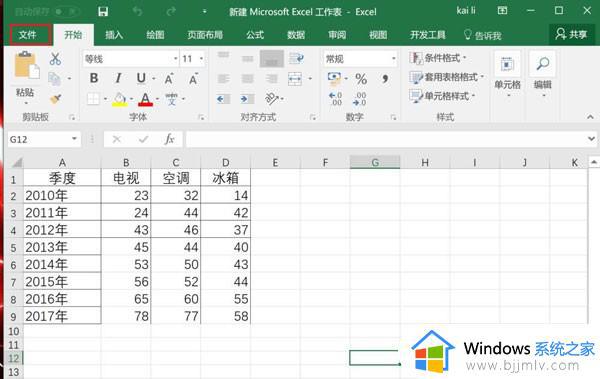Toggle Underline formatting
This screenshot has height=379, width=600.
[141, 78]
